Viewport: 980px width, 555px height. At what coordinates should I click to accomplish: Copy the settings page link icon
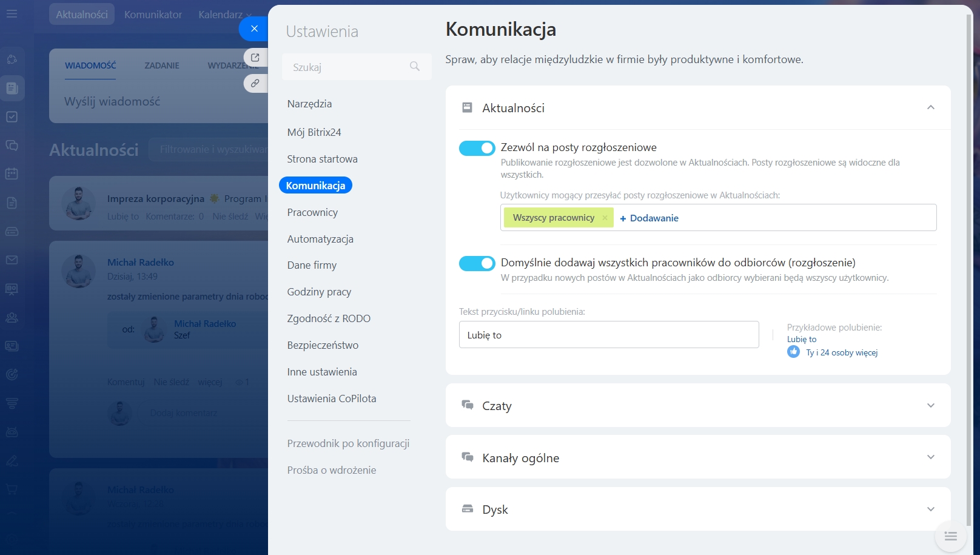pos(255,83)
